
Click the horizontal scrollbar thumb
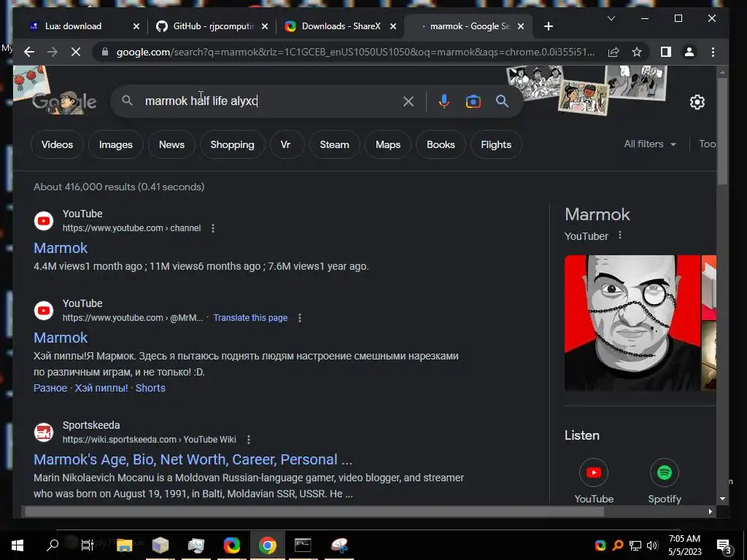(x=314, y=511)
